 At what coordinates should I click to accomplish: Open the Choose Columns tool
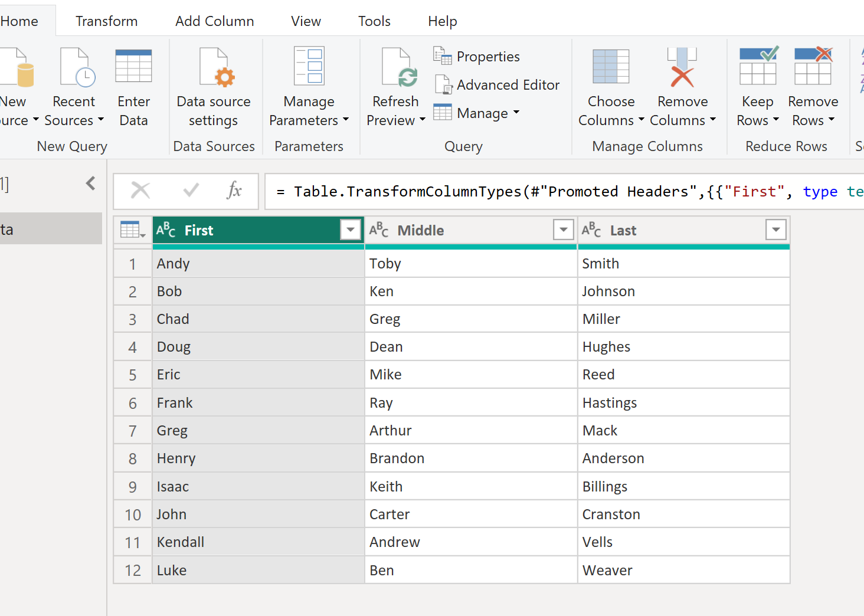point(610,86)
